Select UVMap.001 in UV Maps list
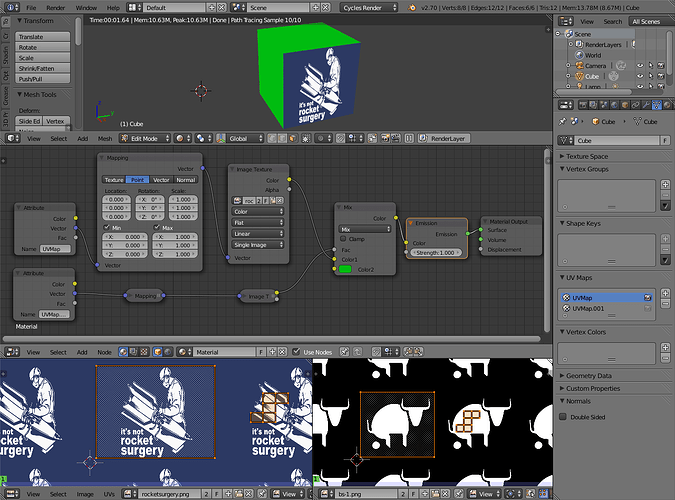Screen dimensions: 675x500 click(x=607, y=308)
